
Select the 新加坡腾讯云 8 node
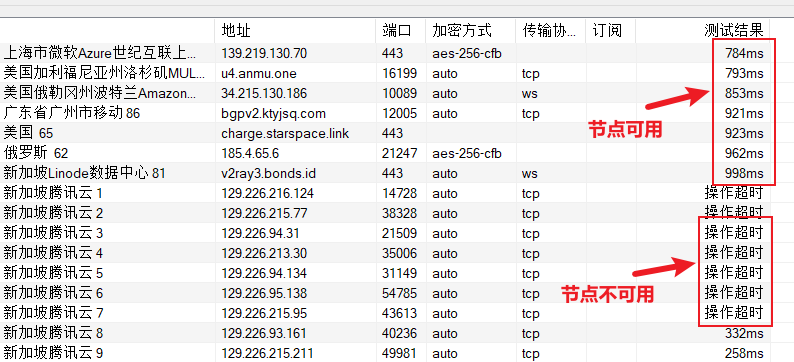pyautogui.click(x=53, y=333)
